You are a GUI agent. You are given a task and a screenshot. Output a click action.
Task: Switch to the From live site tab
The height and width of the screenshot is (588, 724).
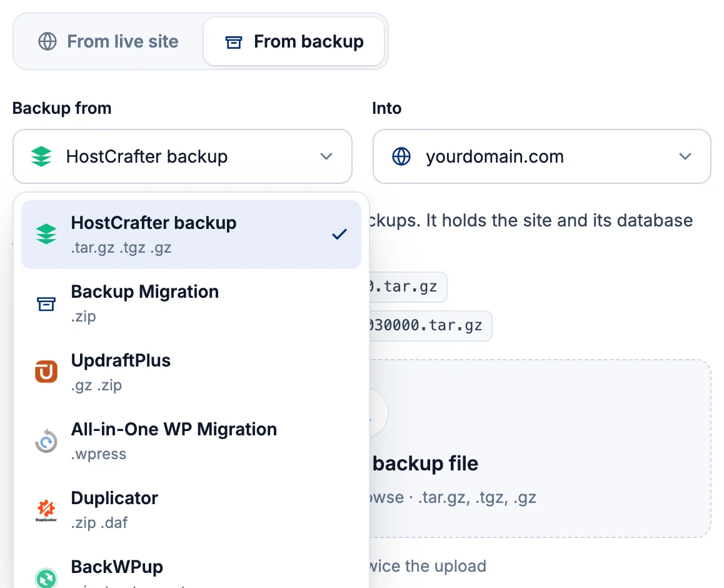coord(109,41)
